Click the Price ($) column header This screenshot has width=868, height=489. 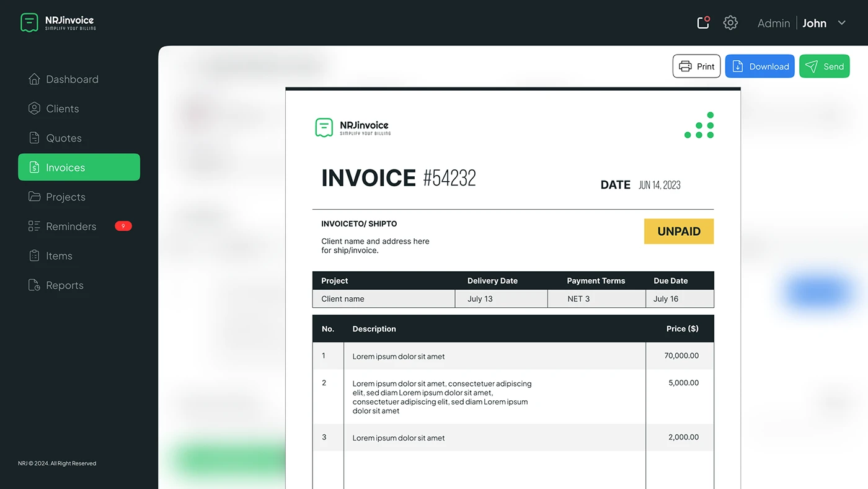(x=682, y=328)
